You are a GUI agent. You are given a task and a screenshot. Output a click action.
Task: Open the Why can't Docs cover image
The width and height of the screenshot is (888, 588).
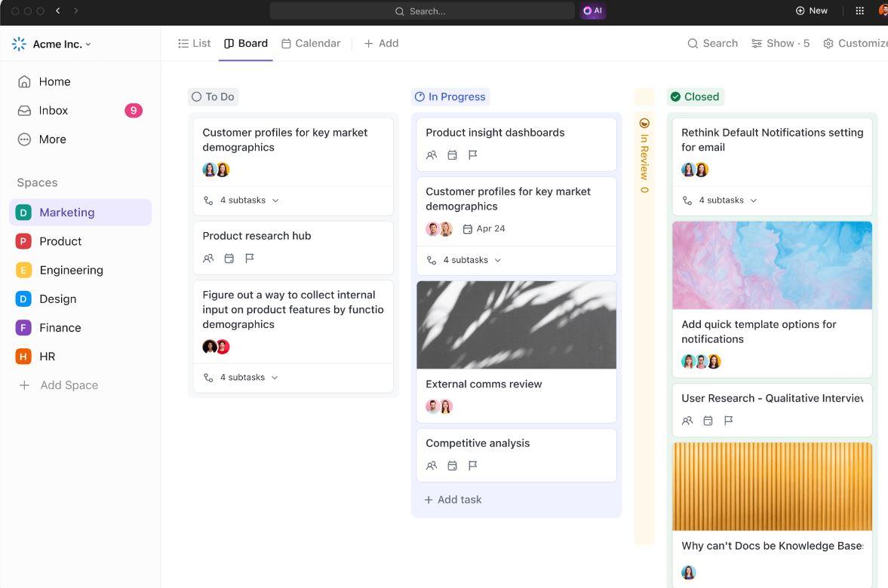coord(772,487)
